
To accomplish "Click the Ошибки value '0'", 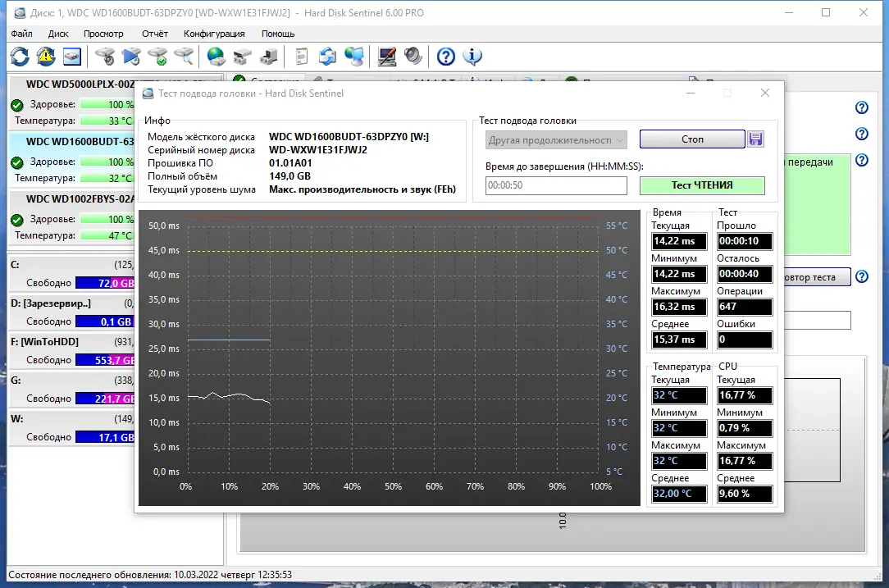I will (x=745, y=340).
